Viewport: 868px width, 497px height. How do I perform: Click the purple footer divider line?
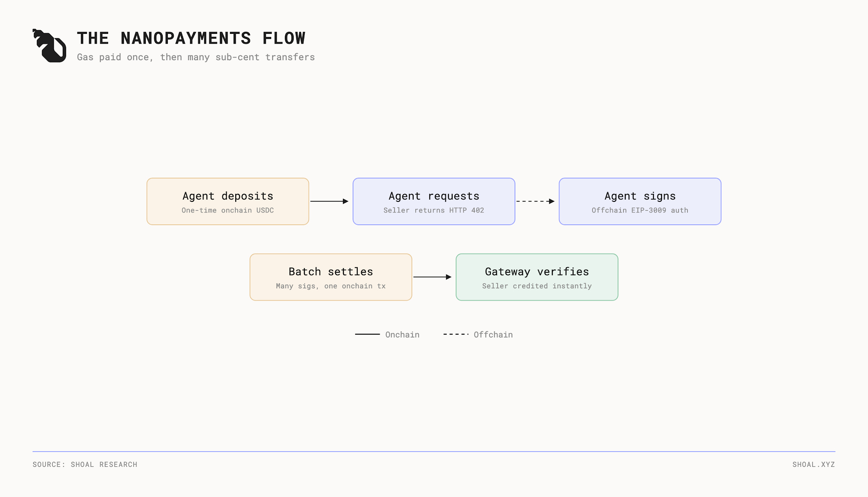click(434, 451)
